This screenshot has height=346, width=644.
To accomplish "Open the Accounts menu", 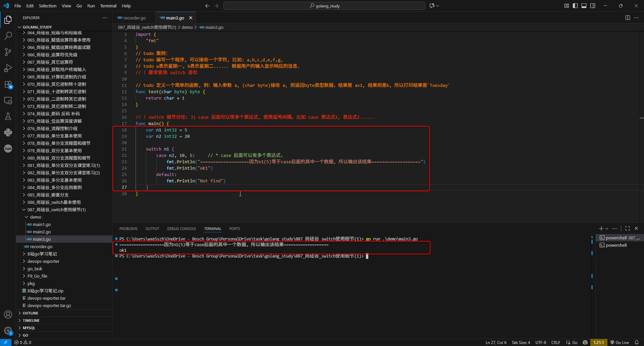I will [x=8, y=314].
